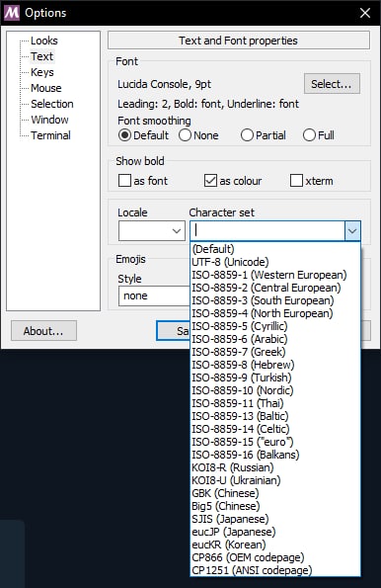Choose Default font smoothing

143,135
